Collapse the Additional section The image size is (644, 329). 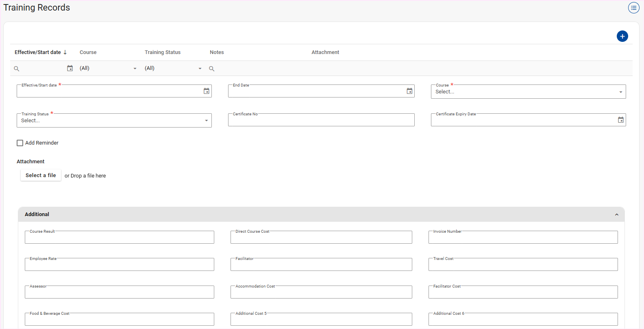[616, 214]
